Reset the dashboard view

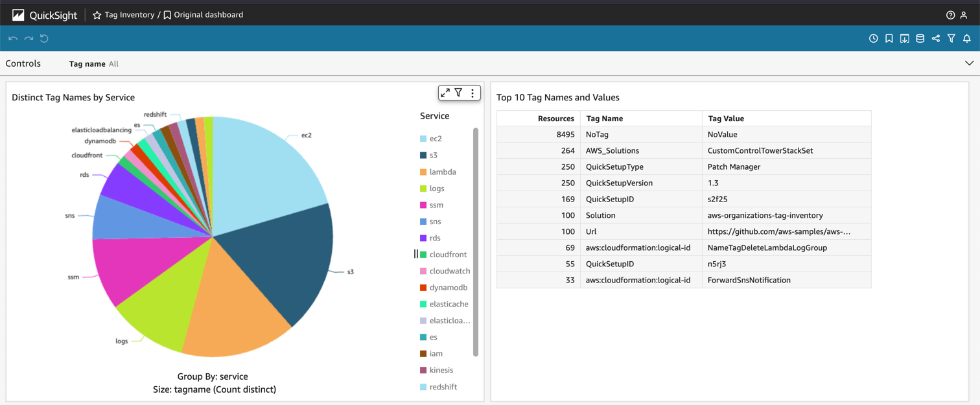44,39
